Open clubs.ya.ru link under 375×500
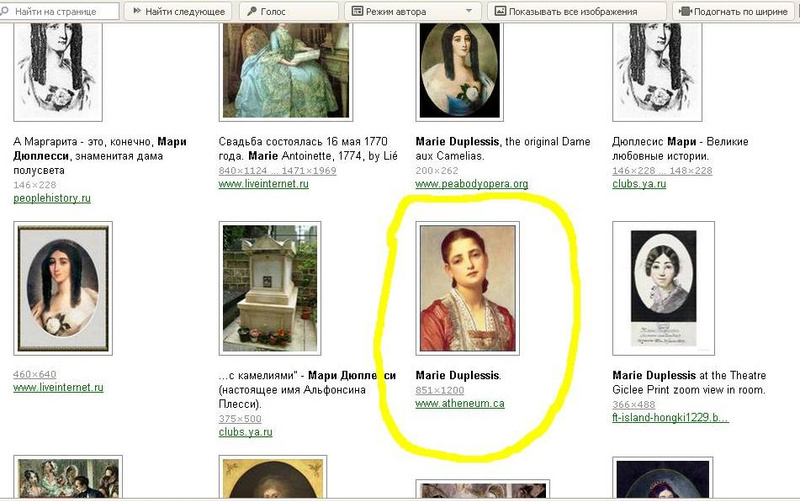Screen dimensions: 800x501 coord(245,432)
